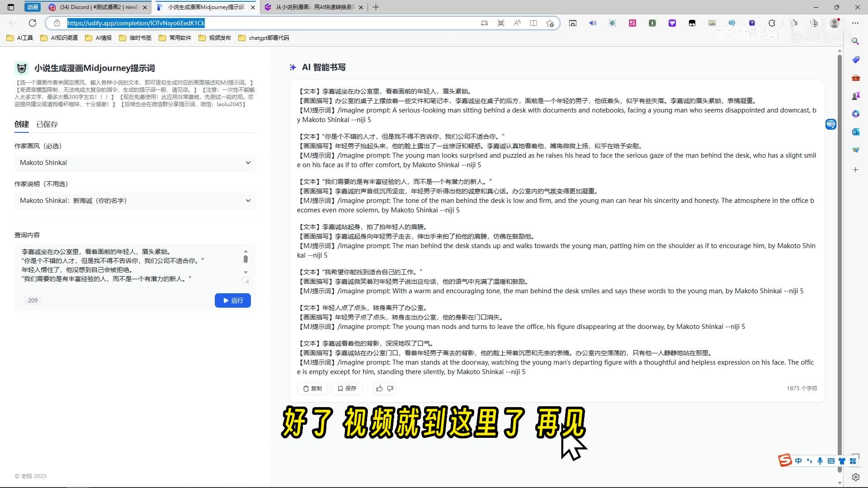This screenshot has width=868, height=488.
Task: Click read aloud icon in address bar
Action: (x=517, y=23)
